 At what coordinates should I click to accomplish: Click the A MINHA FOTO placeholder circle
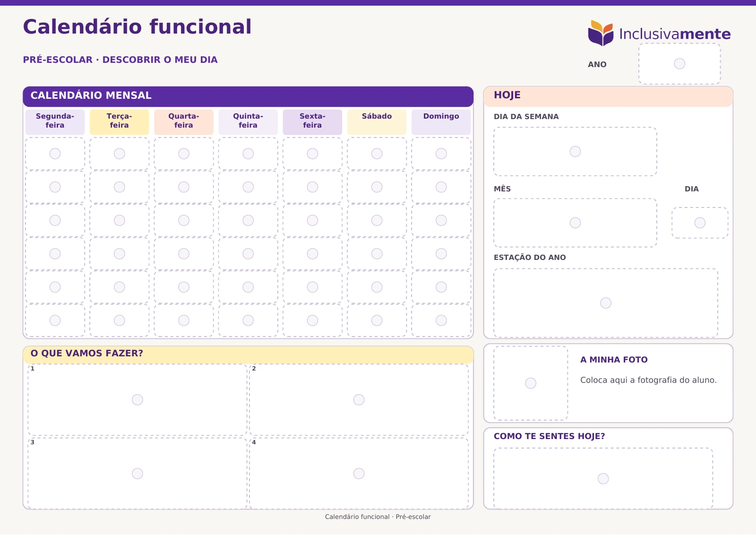[x=531, y=383]
